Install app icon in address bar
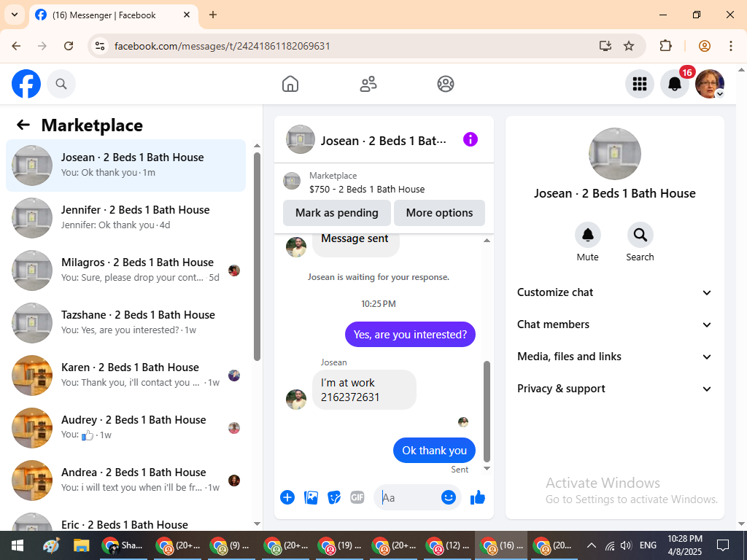Screen dimensions: 747x560 point(605,46)
